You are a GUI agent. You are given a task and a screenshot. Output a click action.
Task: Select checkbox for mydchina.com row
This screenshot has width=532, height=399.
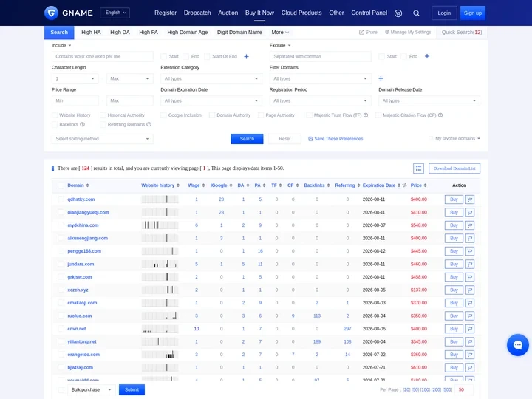tap(61, 225)
